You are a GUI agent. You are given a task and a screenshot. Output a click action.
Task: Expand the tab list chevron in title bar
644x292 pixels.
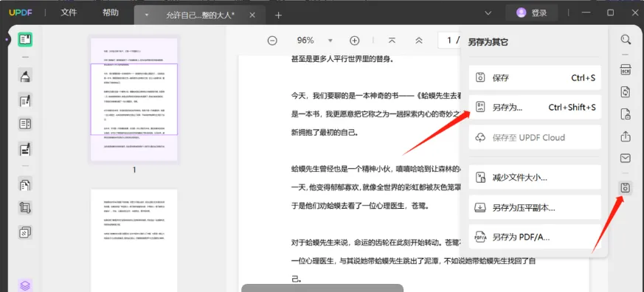(x=488, y=13)
